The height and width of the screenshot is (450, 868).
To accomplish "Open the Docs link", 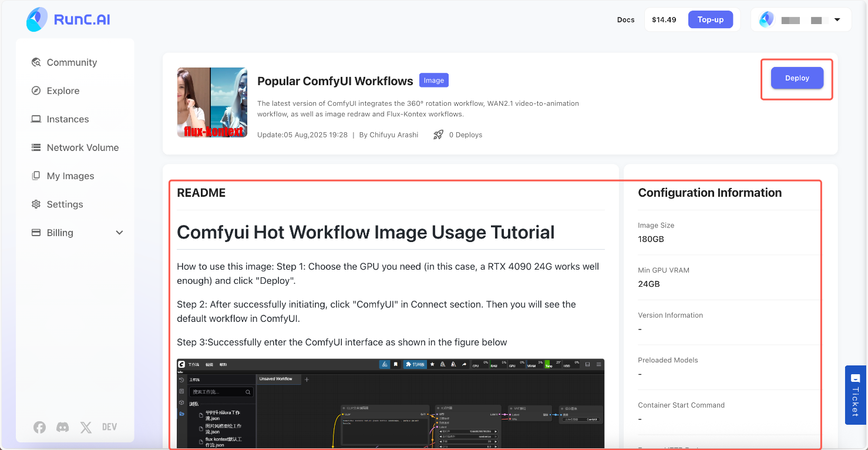I will (626, 20).
